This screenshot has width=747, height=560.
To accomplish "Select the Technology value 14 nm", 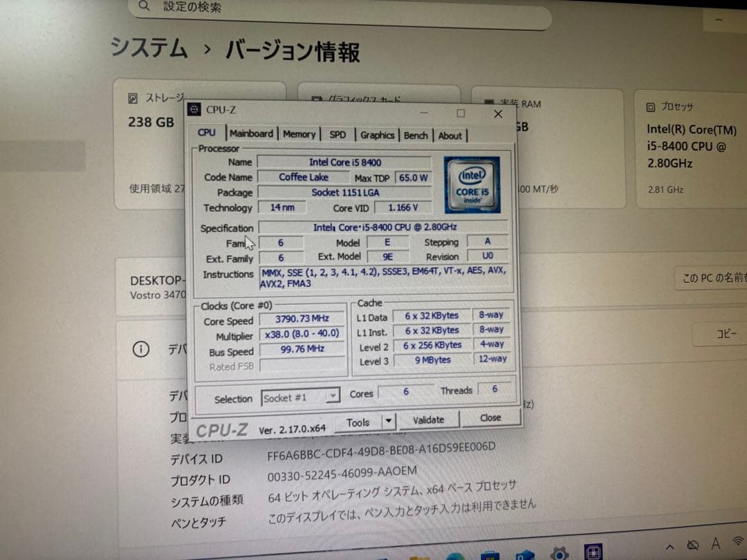I will click(x=282, y=207).
